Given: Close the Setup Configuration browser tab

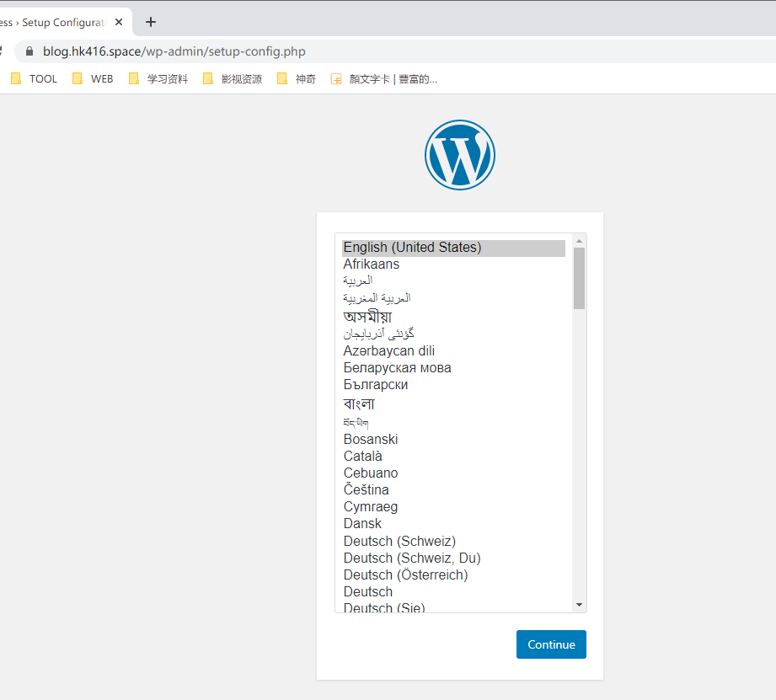Looking at the screenshot, I should 119,22.
